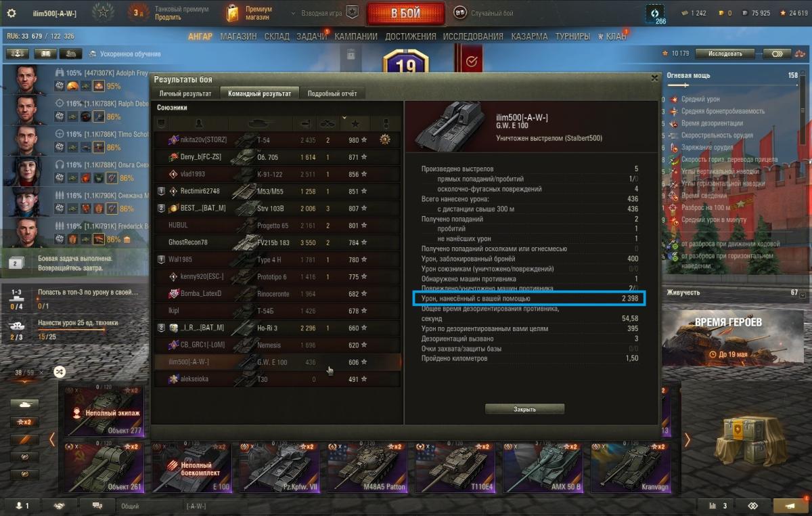Open the contacts handshake icon
Viewport: 812px width, 516px height.
click(60, 506)
